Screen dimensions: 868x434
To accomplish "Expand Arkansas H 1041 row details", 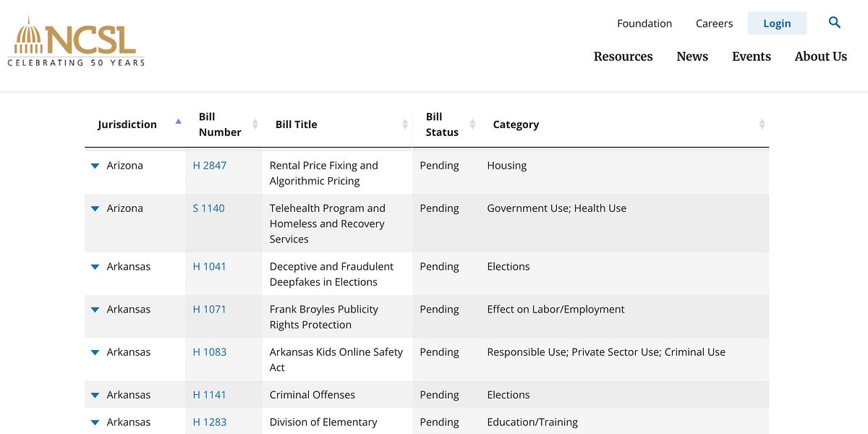I will (95, 267).
